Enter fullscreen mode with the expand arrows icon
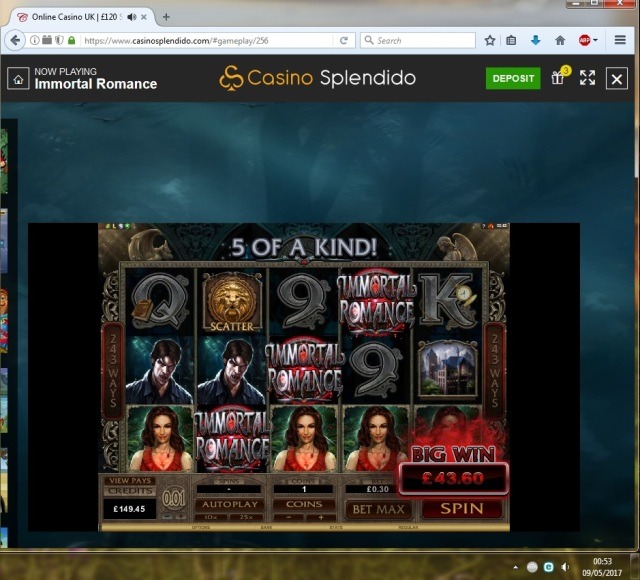Viewport: 640px width, 580px height. (587, 78)
